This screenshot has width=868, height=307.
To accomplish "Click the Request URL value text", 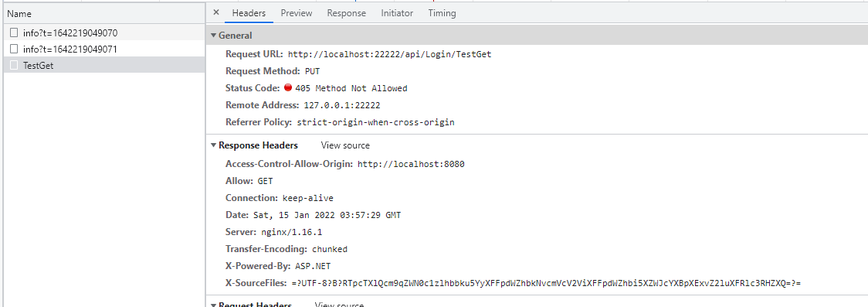I will [390, 54].
